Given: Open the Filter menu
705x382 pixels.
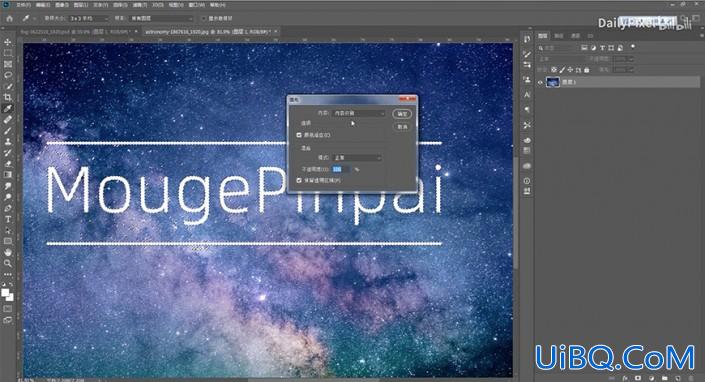Looking at the screenshot, I should click(x=139, y=5).
